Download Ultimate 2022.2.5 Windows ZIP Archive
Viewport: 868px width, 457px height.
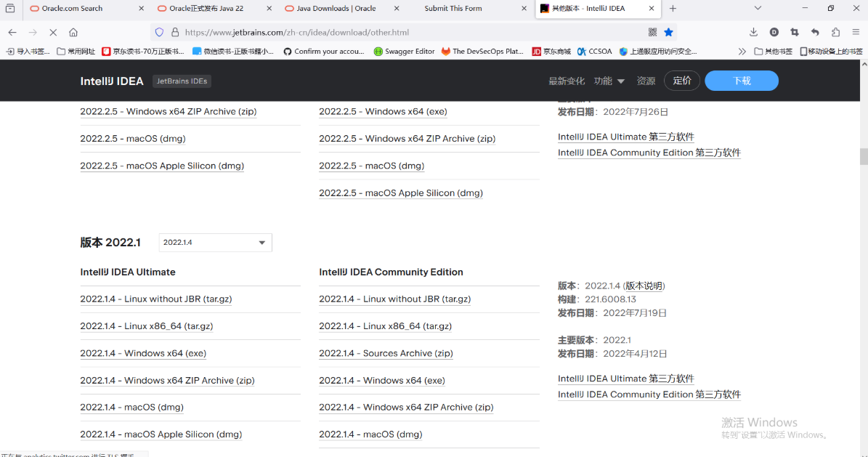tap(169, 111)
